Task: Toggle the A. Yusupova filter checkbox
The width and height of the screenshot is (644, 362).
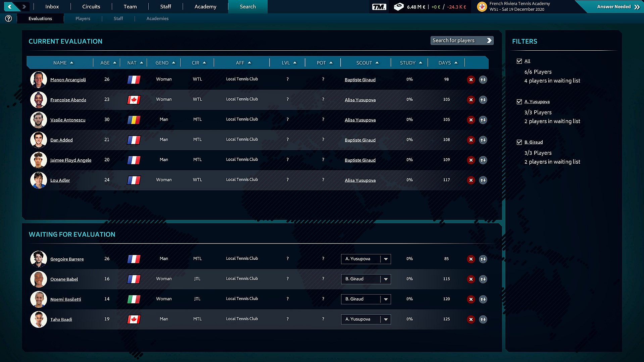Action: tap(519, 102)
